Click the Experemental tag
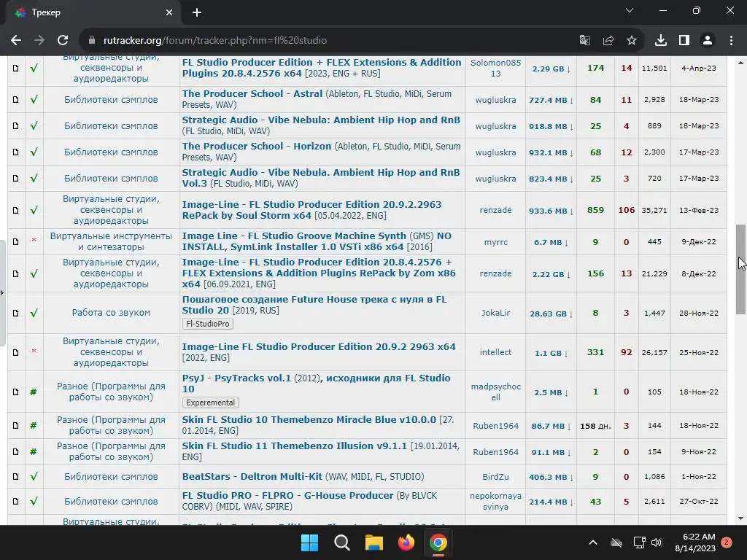 (x=211, y=402)
